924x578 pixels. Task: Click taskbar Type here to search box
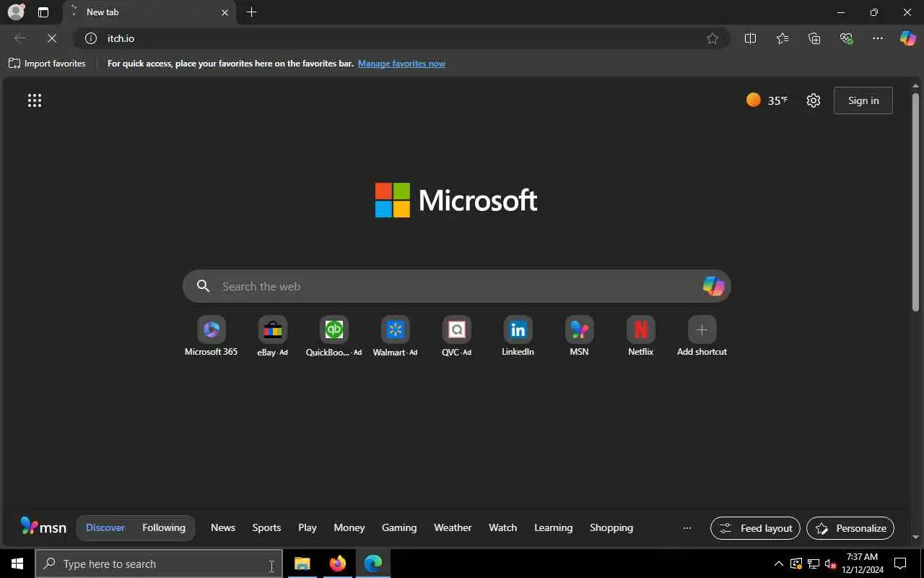pos(159,564)
